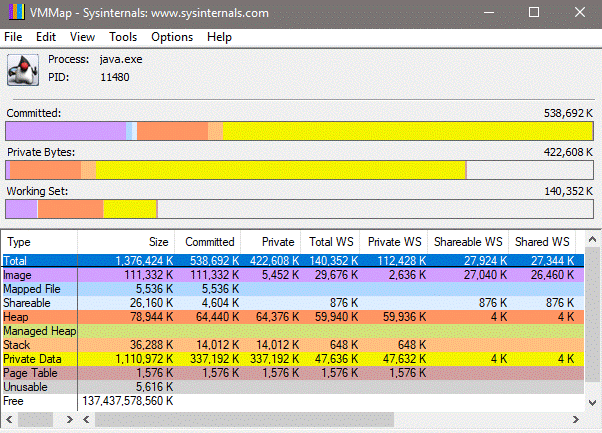Click the vertical scrollbar up arrow
Image resolution: width=602 pixels, height=433 pixels.
click(x=592, y=241)
